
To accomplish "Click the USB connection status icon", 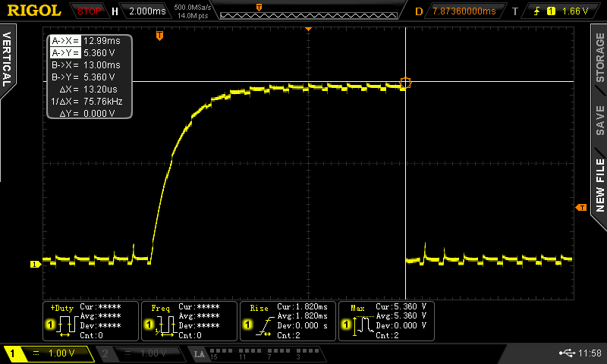I will tap(569, 353).
